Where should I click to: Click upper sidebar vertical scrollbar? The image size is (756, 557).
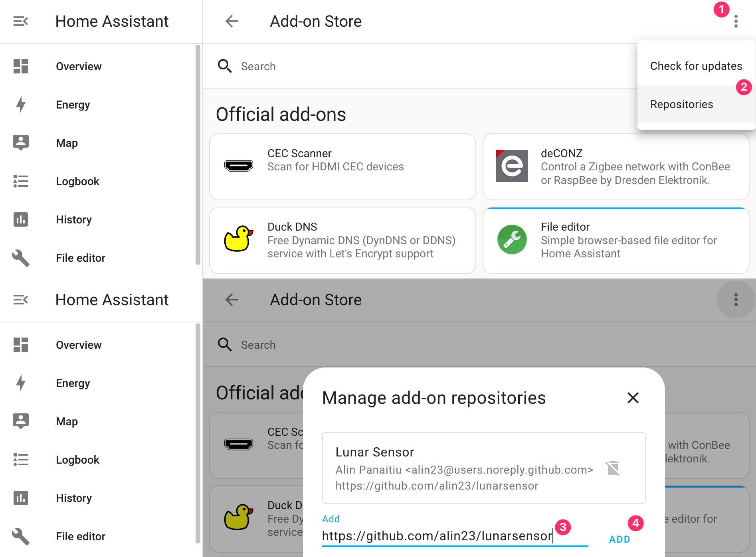[x=198, y=155]
